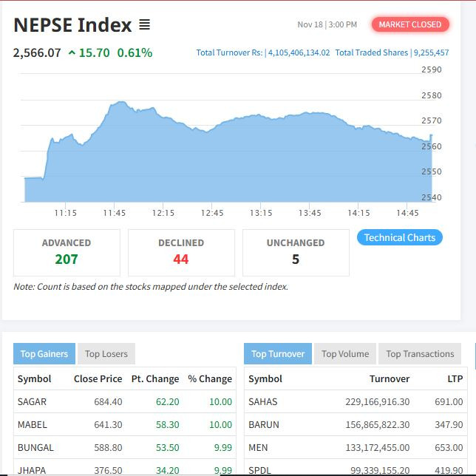Open the NEPSE Index hamburger menu icon
The height and width of the screenshot is (476, 476).
(145, 25)
